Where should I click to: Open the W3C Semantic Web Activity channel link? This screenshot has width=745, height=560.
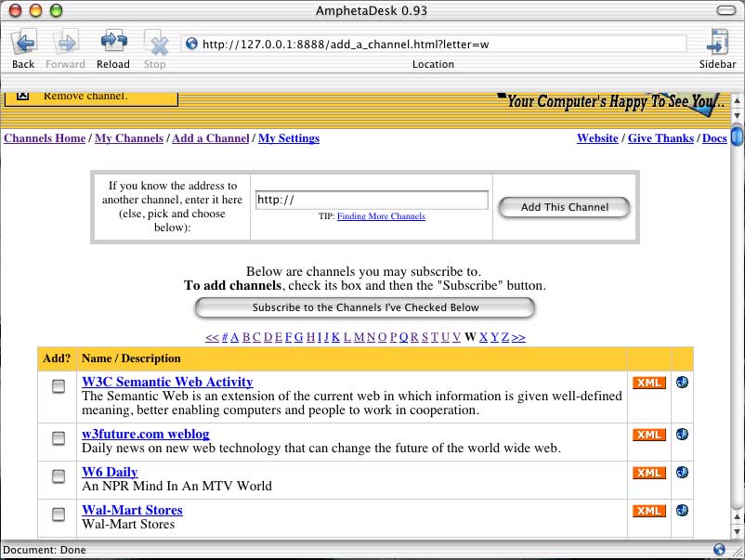167,382
